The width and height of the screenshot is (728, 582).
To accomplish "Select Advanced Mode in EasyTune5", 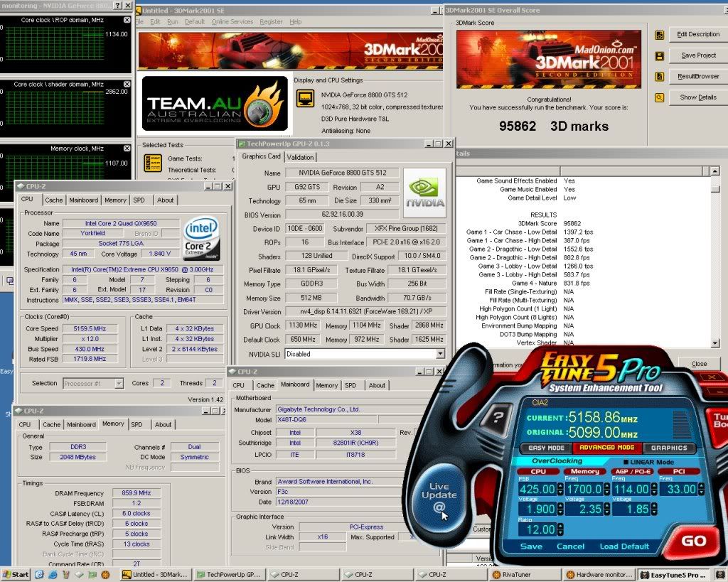I will tap(606, 448).
